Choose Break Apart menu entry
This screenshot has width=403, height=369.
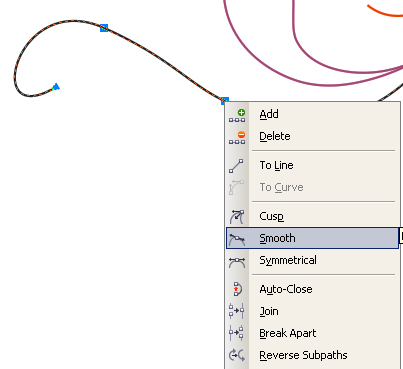(x=312, y=333)
